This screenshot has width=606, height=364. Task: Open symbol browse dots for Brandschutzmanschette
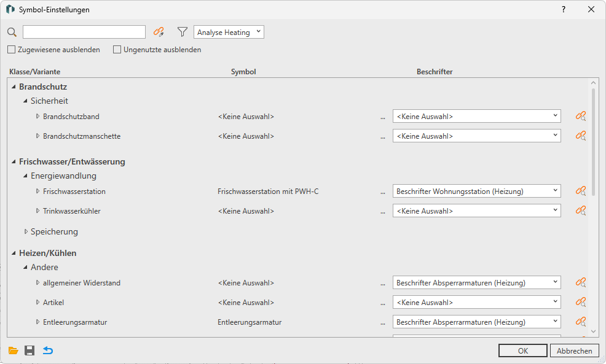click(x=383, y=137)
